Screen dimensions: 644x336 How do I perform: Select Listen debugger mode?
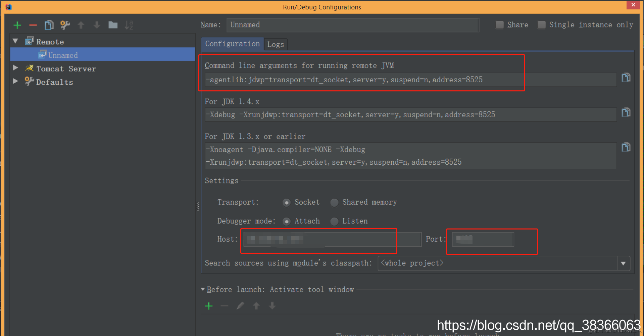click(334, 221)
